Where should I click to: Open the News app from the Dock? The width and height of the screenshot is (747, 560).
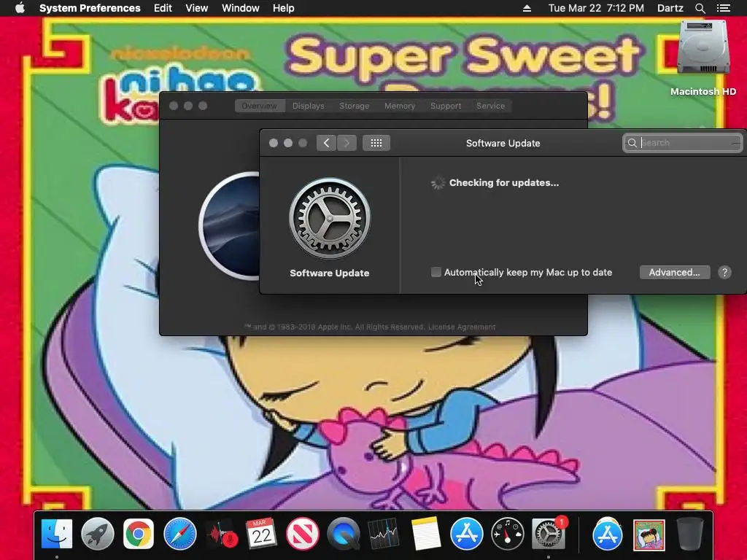(303, 534)
